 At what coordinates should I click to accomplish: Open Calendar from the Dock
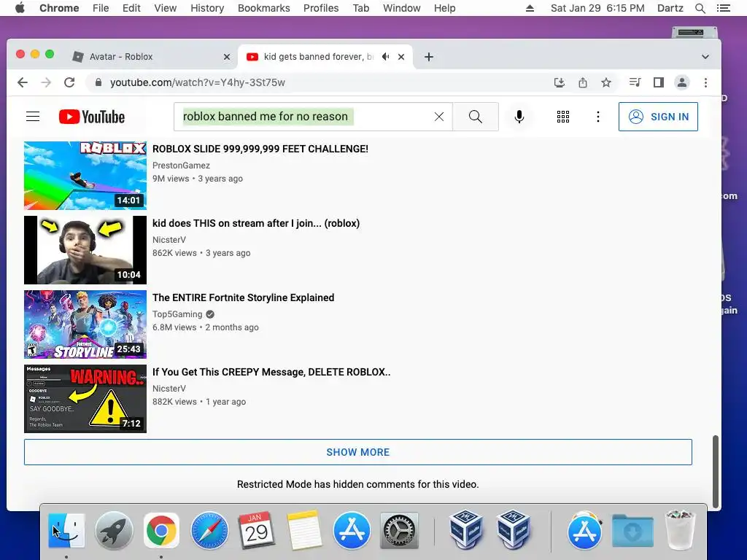click(x=256, y=531)
